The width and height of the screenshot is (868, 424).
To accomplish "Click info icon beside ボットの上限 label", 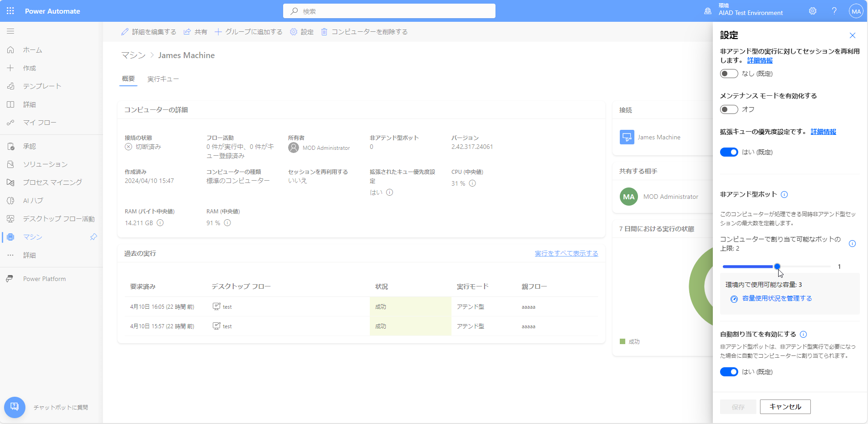I will (852, 244).
